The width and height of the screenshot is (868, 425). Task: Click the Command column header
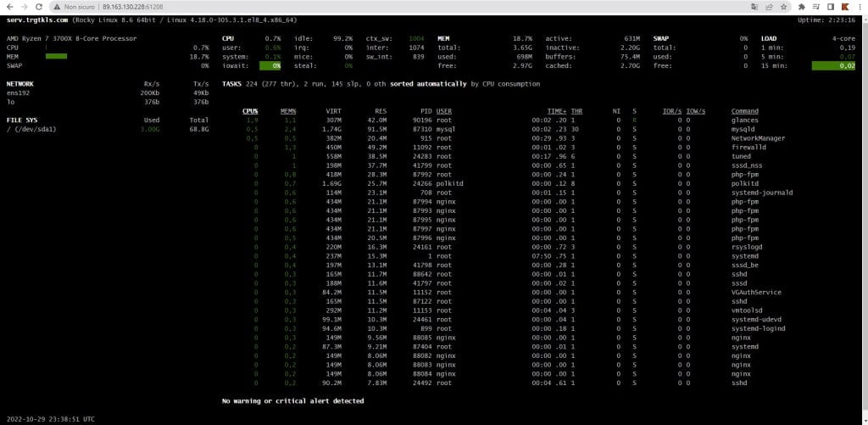point(744,111)
